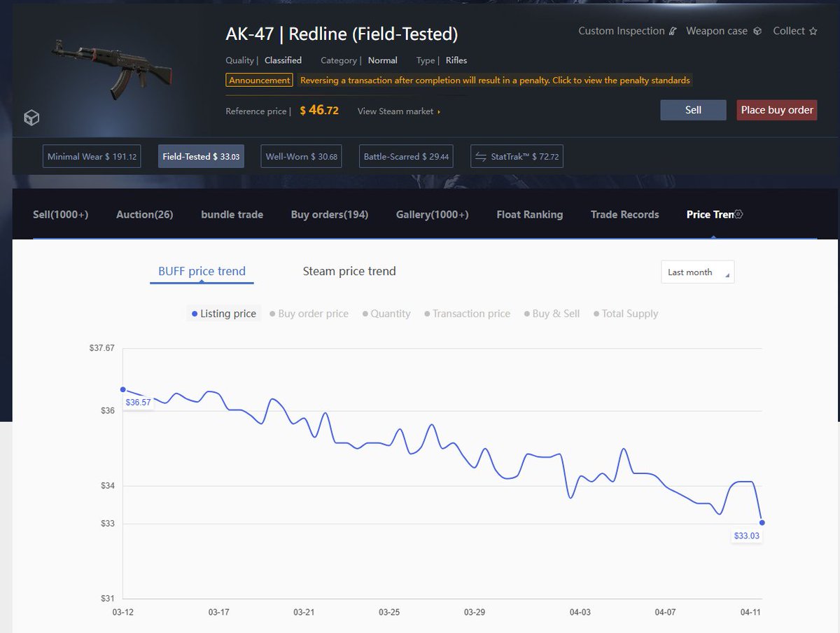This screenshot has width=840, height=633.
Task: Click the $36.57 chart start point
Action: point(122,389)
